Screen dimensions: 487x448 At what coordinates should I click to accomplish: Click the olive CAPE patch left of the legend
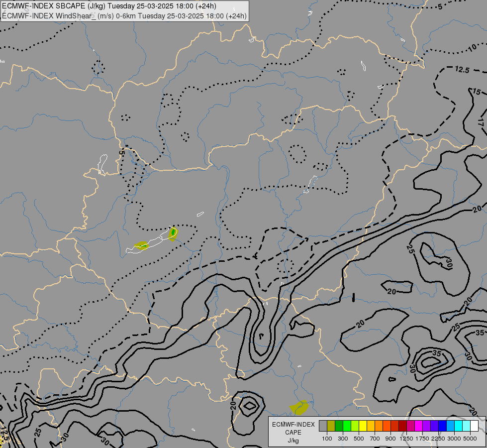299,407
